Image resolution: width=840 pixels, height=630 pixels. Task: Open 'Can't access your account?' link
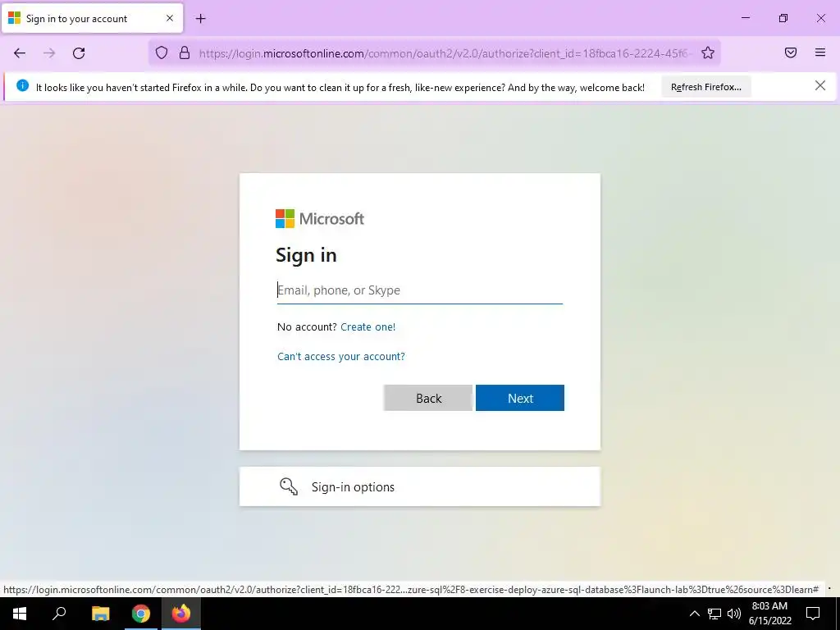[x=341, y=356]
